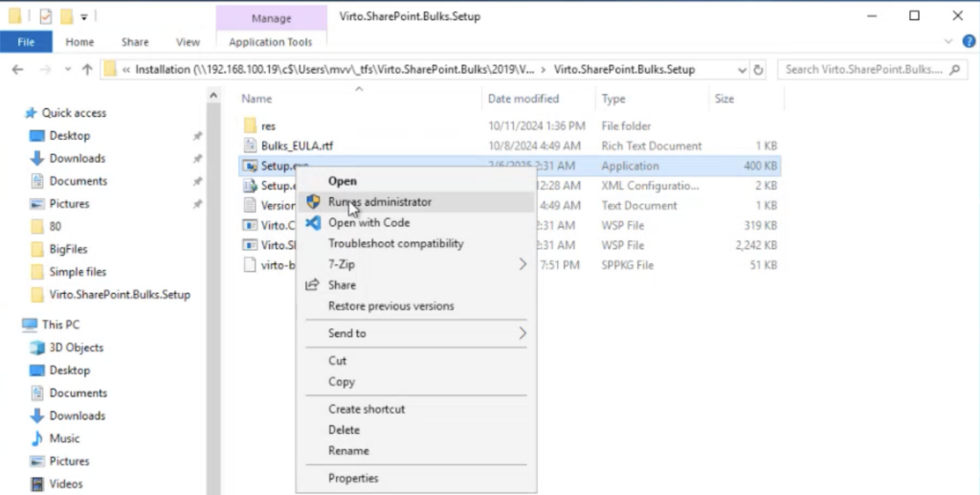Select the Setup.exe application icon

click(x=250, y=166)
